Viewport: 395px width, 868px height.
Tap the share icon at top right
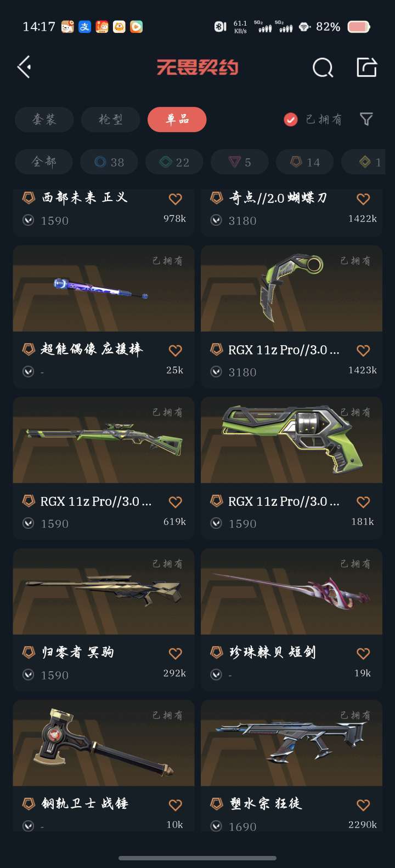tap(367, 67)
